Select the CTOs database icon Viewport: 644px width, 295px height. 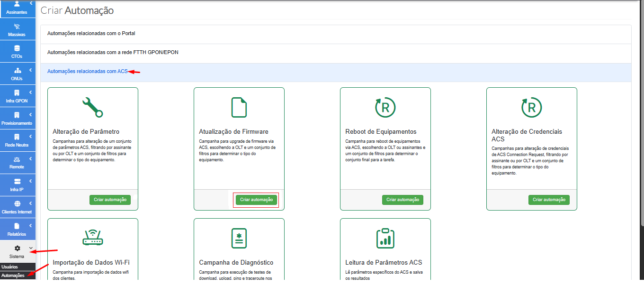click(x=17, y=48)
